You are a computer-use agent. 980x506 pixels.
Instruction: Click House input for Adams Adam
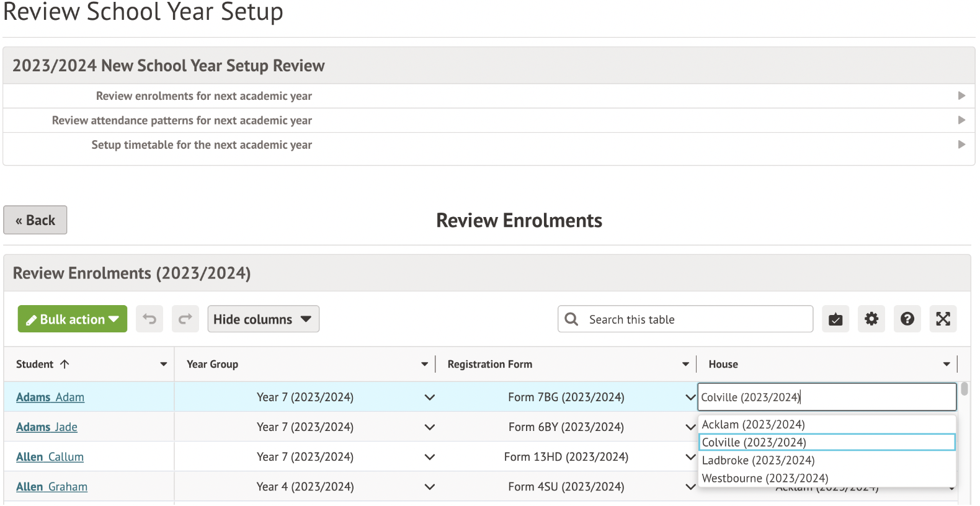click(x=827, y=397)
